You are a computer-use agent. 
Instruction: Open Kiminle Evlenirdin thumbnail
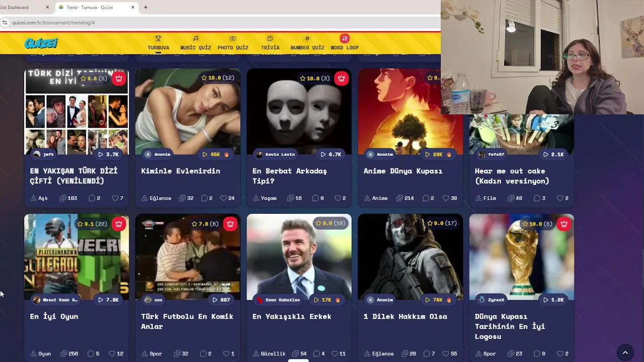tap(188, 112)
